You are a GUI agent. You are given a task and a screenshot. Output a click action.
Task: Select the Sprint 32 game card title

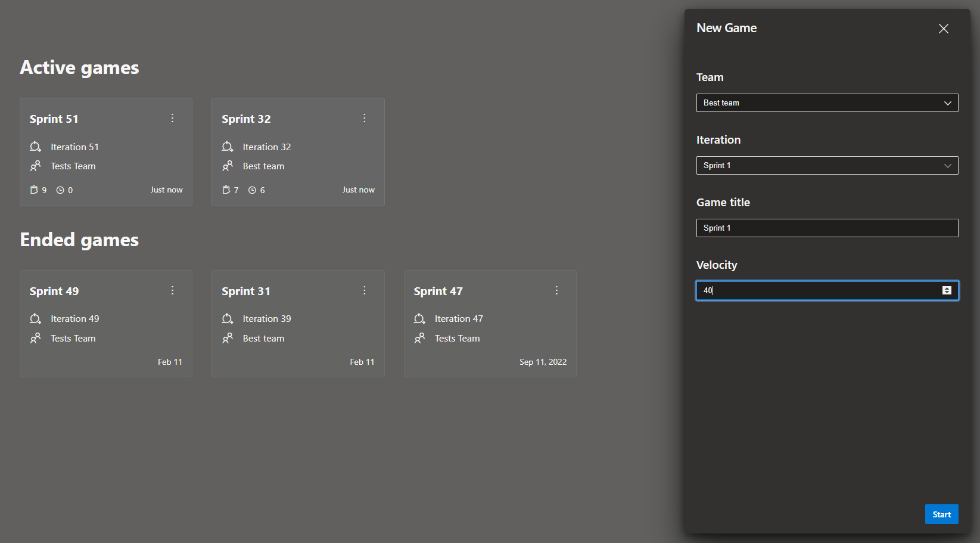[246, 118]
